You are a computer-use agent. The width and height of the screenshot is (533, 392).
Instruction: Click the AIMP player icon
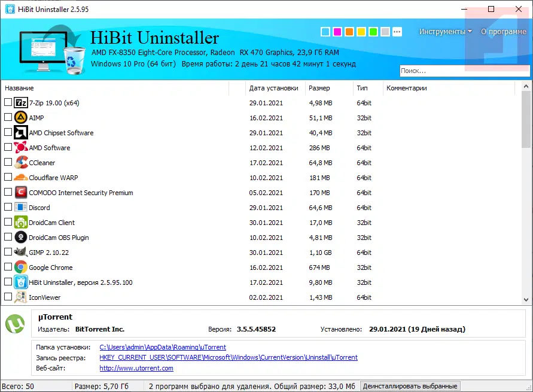tap(21, 117)
